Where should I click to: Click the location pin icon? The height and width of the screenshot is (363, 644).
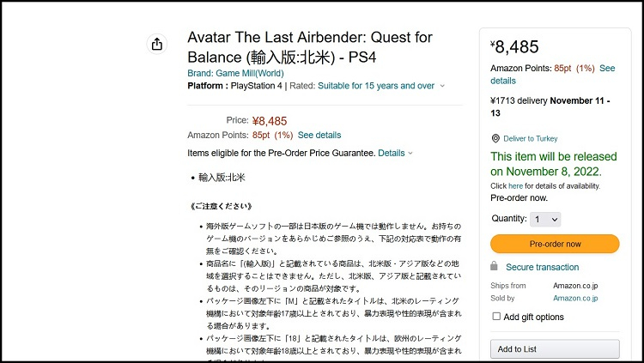pyautogui.click(x=495, y=138)
